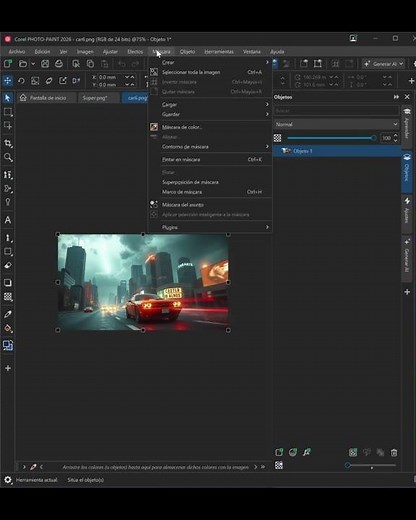Open the Normal merge mode dropdown
Screen dimensions: 416x520
(x=336, y=124)
